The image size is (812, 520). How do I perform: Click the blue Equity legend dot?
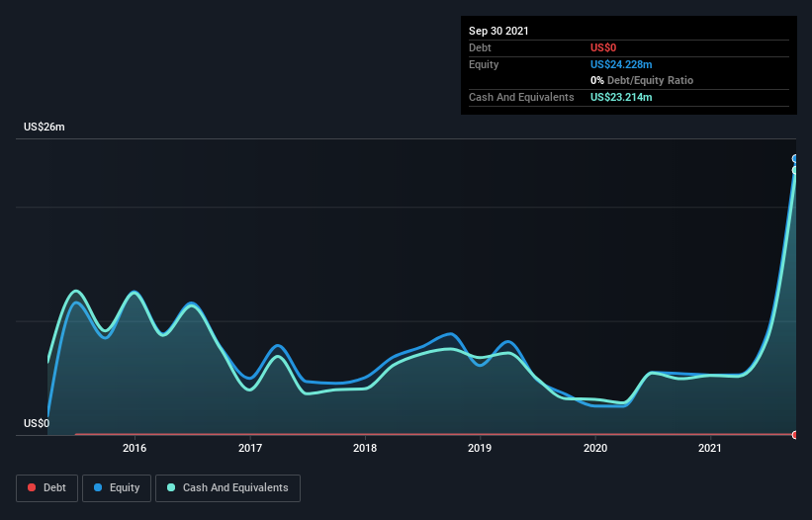98,487
